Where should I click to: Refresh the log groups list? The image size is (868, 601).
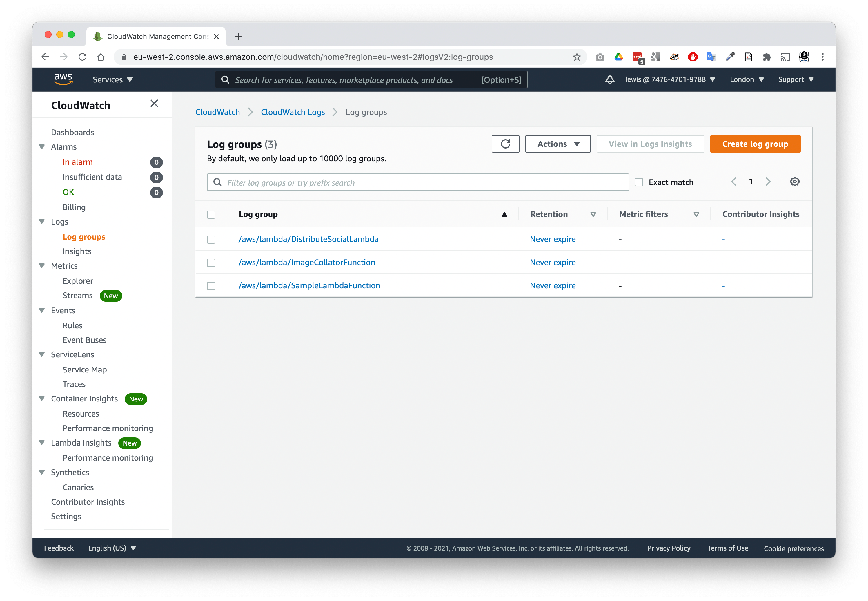(506, 144)
